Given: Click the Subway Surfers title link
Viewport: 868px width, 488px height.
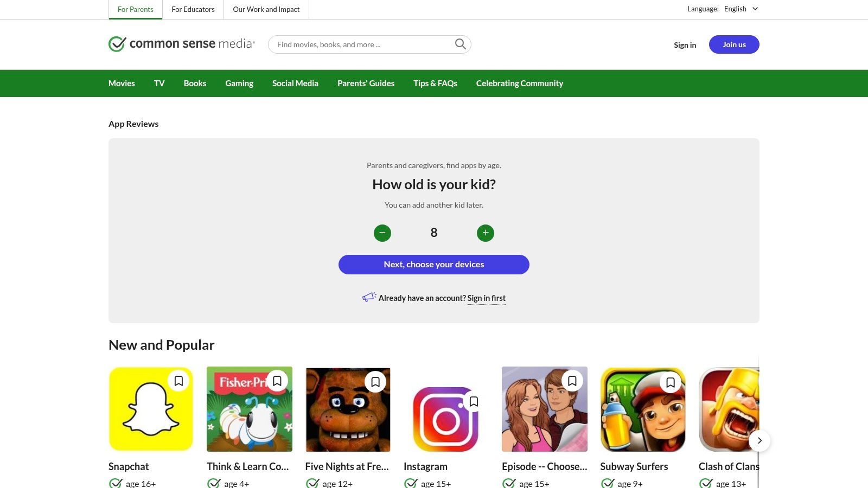Looking at the screenshot, I should click(634, 467).
